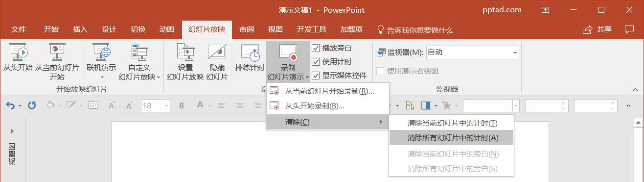Switch to the Insert (插入) tab
Screen dimensions: 644x182
pos(80,29)
